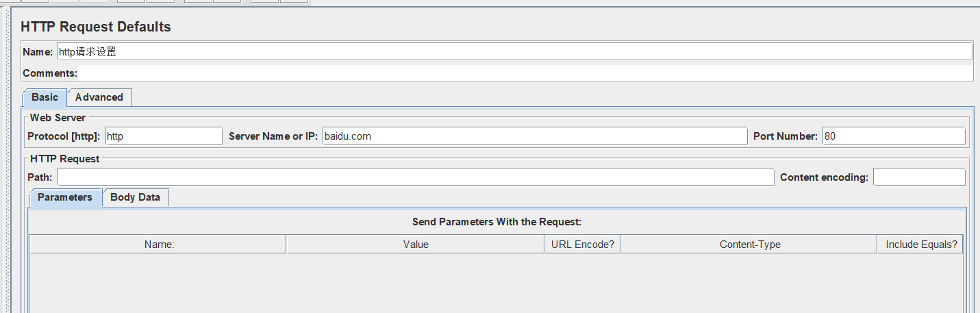
Task: Open the Advanced tab
Action: pyautogui.click(x=99, y=97)
